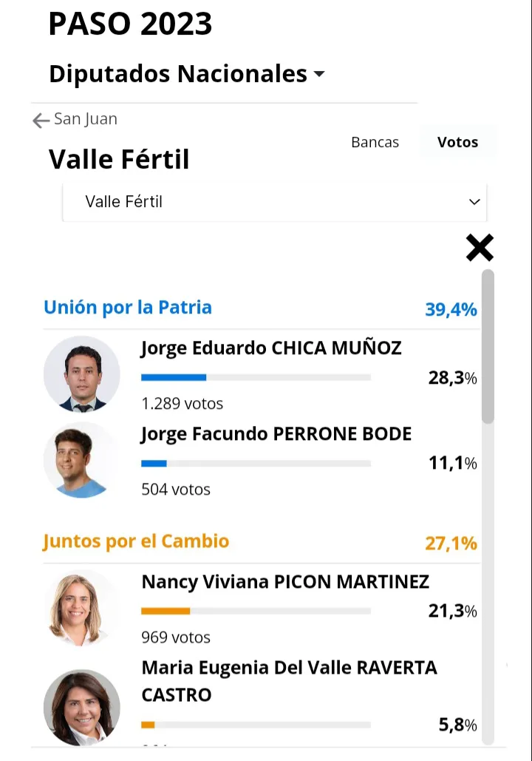Click the name Jorge Facundo PERRONE BODE
532x761 pixels.
click(x=276, y=434)
